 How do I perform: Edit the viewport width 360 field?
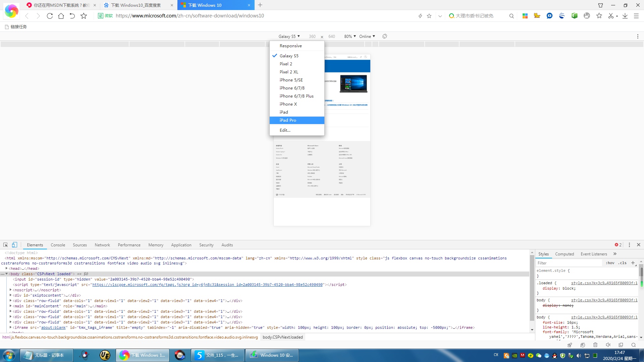click(312, 36)
